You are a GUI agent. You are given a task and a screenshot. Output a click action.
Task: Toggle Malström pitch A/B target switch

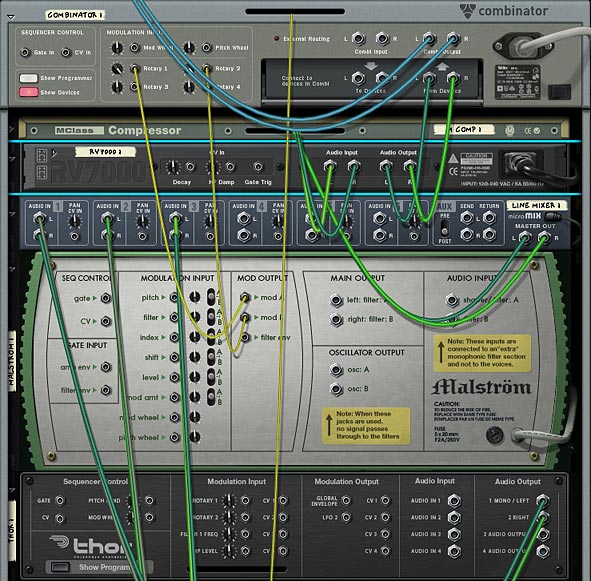click(x=211, y=297)
